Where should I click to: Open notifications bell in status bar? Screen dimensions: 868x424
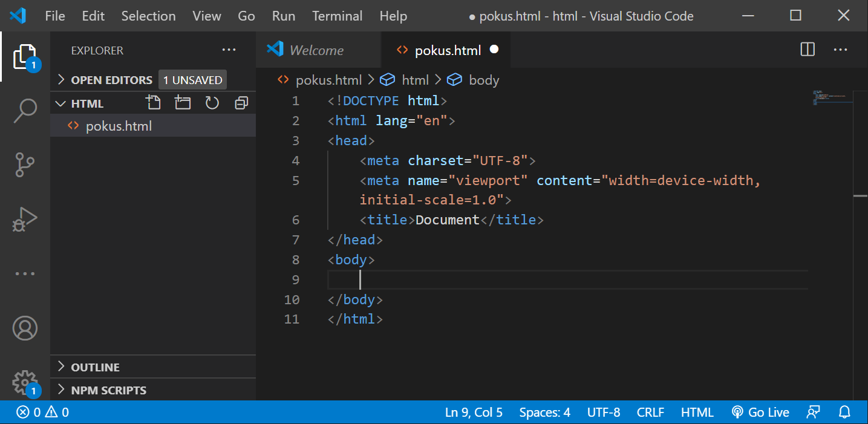tap(845, 413)
